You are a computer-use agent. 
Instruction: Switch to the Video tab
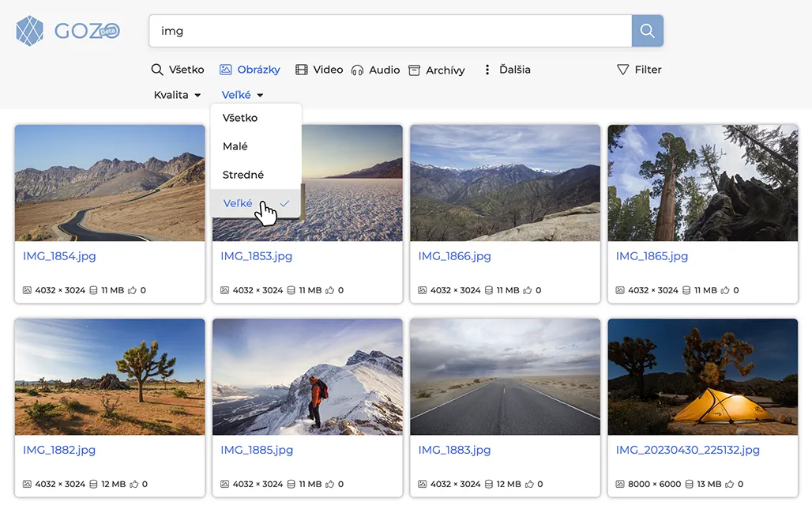coord(319,70)
